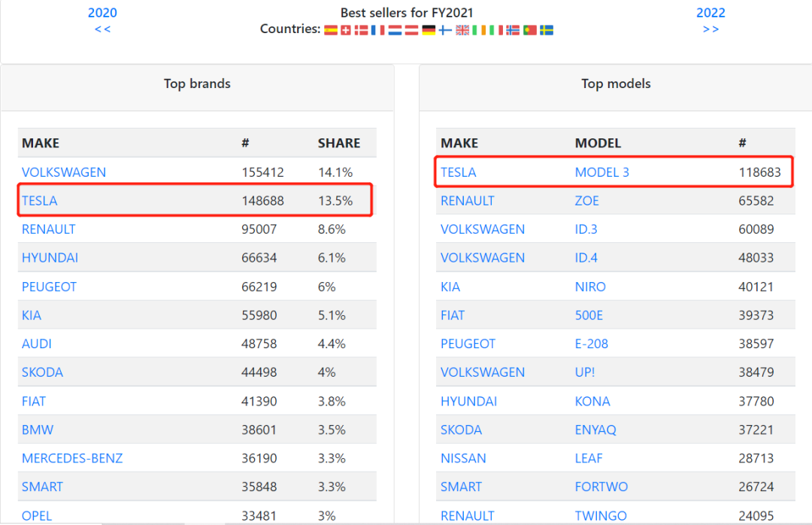This screenshot has height=525, width=812.
Task: Select the Italy flag in Countries
Action: coord(496,30)
